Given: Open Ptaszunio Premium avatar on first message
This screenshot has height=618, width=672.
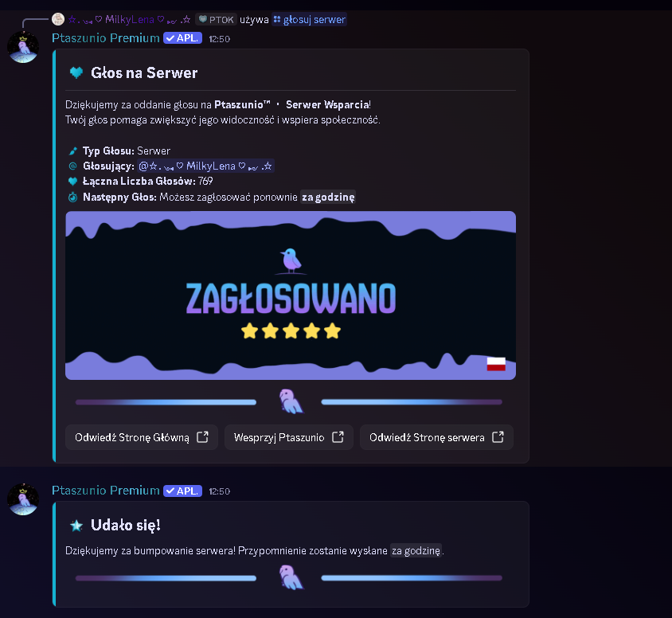Looking at the screenshot, I should click(23, 47).
